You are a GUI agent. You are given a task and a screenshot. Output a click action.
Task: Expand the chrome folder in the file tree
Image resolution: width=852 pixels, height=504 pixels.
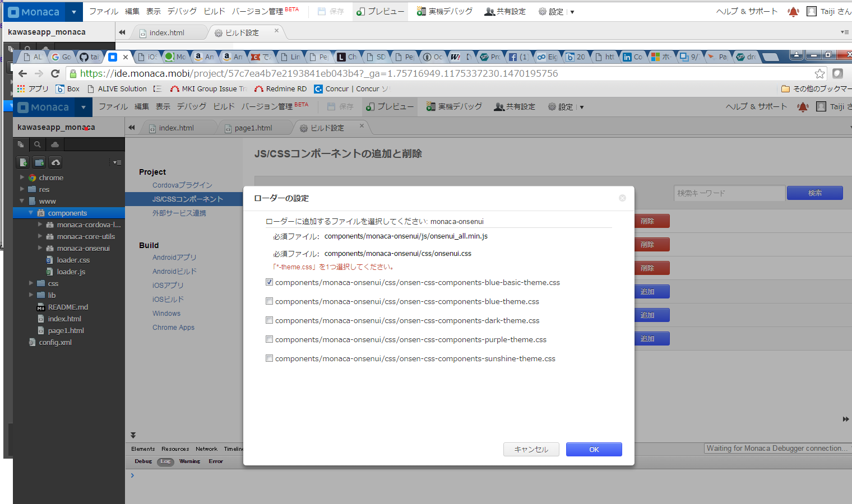pos(22,178)
